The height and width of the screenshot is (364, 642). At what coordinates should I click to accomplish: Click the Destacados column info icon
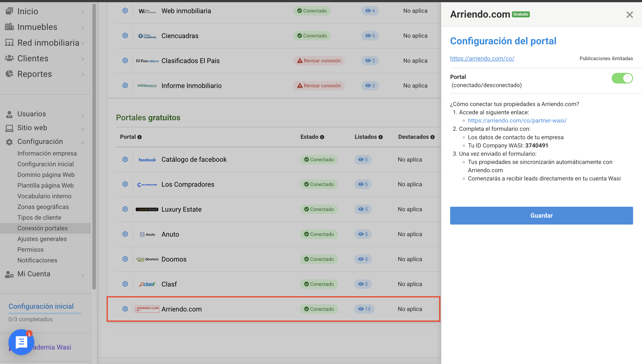click(433, 137)
